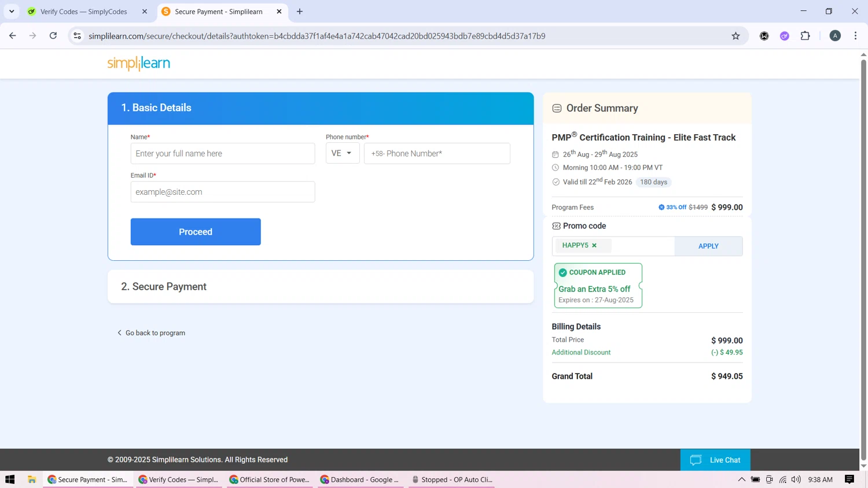This screenshot has height=488, width=868.
Task: Click the Simplilearn logo
Action: [138, 64]
